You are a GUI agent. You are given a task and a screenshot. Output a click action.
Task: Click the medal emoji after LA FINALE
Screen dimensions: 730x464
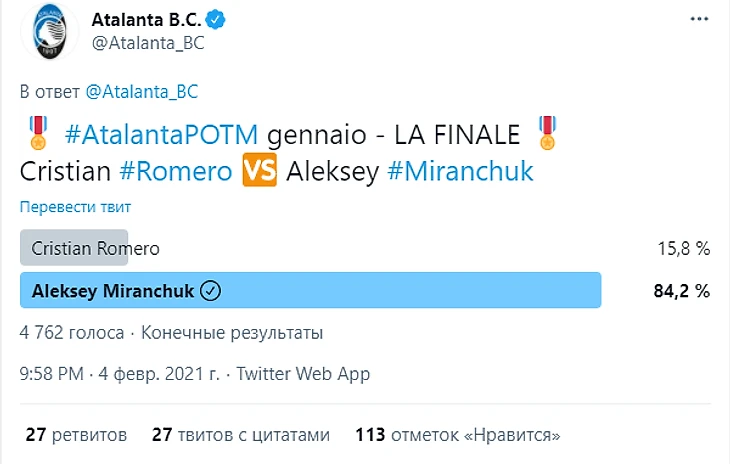pos(546,133)
